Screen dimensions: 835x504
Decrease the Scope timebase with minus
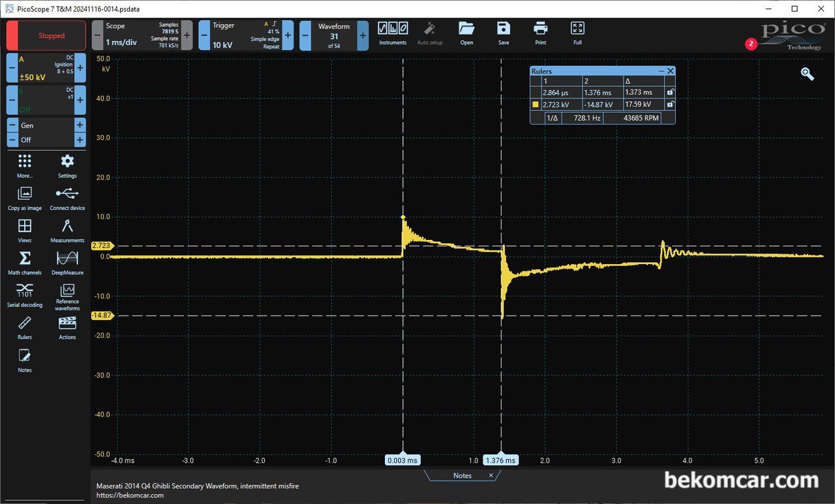pos(97,35)
